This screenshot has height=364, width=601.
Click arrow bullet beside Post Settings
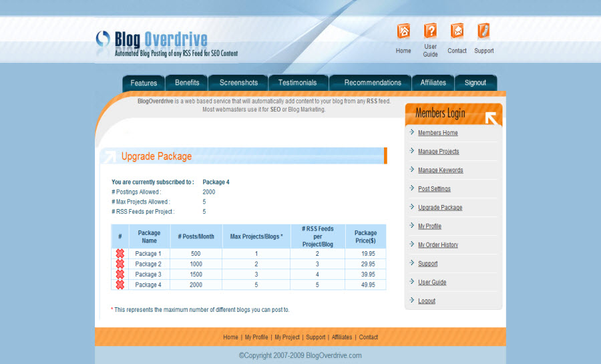tap(412, 188)
